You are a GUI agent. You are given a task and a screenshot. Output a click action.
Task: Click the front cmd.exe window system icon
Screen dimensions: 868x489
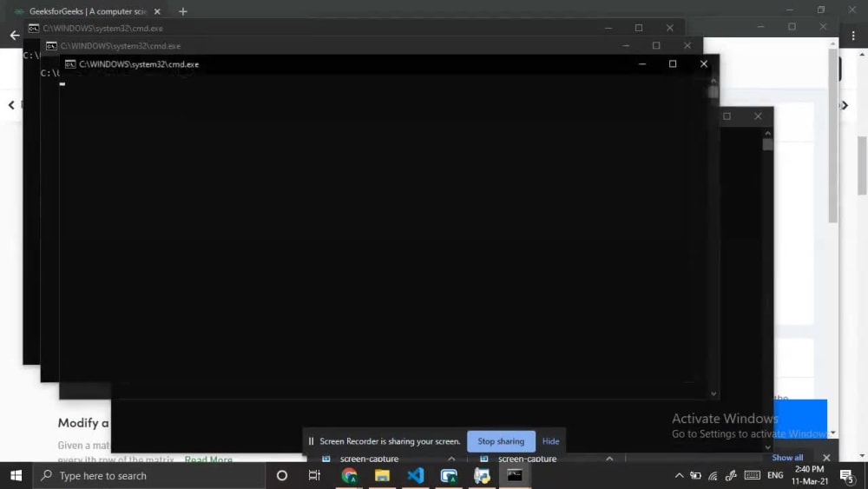pos(70,64)
